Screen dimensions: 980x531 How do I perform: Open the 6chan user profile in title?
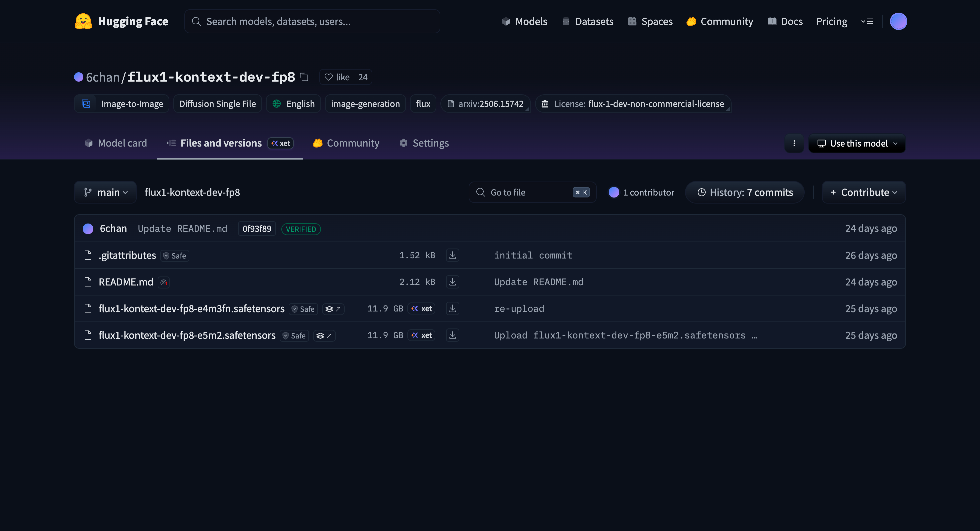click(x=103, y=77)
